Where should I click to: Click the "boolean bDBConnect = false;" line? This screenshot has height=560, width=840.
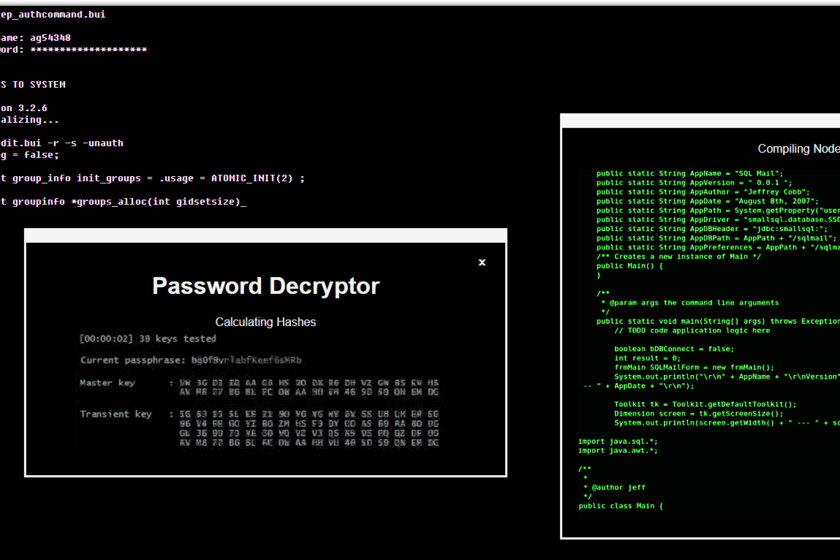[674, 349]
